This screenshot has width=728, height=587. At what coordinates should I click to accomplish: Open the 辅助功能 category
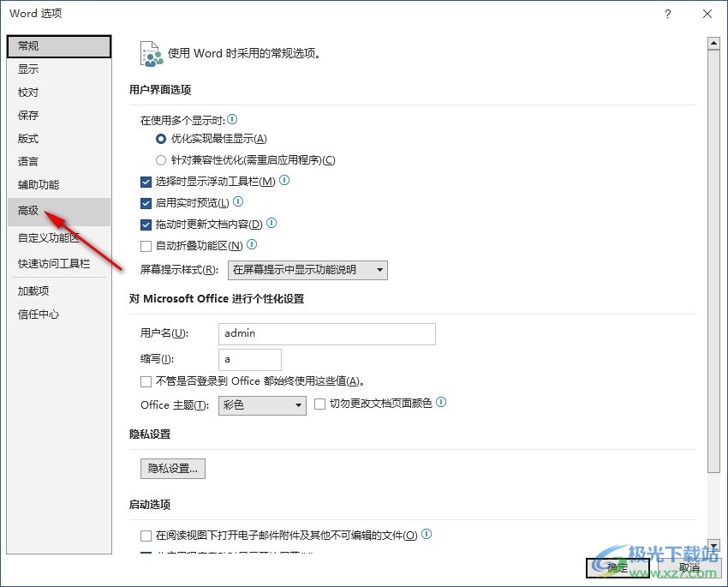59,185
